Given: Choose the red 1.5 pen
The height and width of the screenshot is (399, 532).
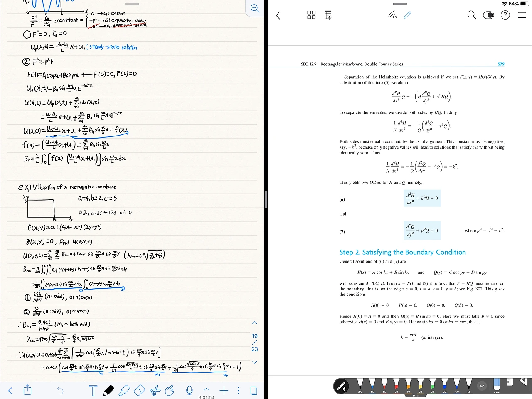Looking at the screenshot, I should (x=384, y=386).
